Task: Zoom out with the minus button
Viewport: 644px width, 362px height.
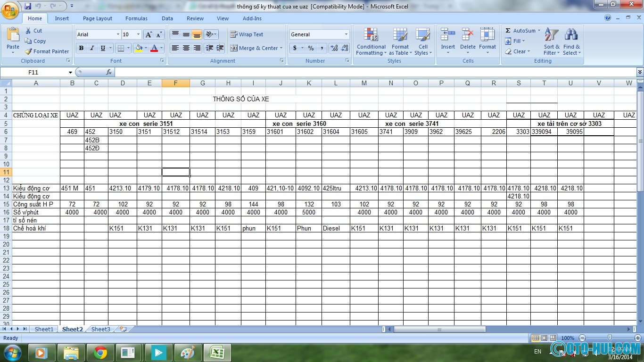Action: (582, 338)
